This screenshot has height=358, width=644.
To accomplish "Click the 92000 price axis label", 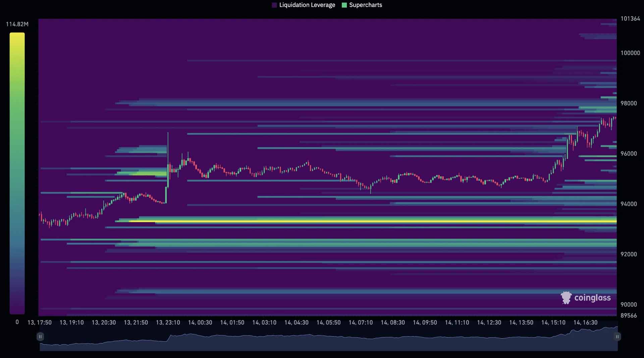I will [629, 254].
